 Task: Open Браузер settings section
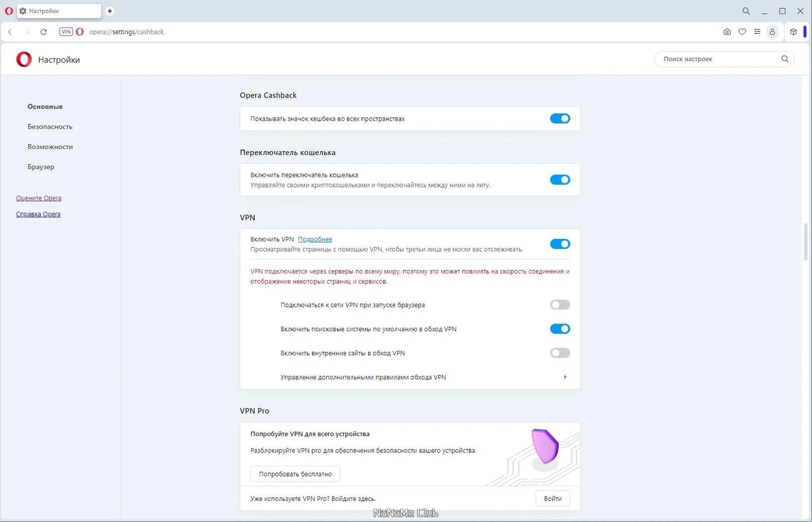coord(41,167)
